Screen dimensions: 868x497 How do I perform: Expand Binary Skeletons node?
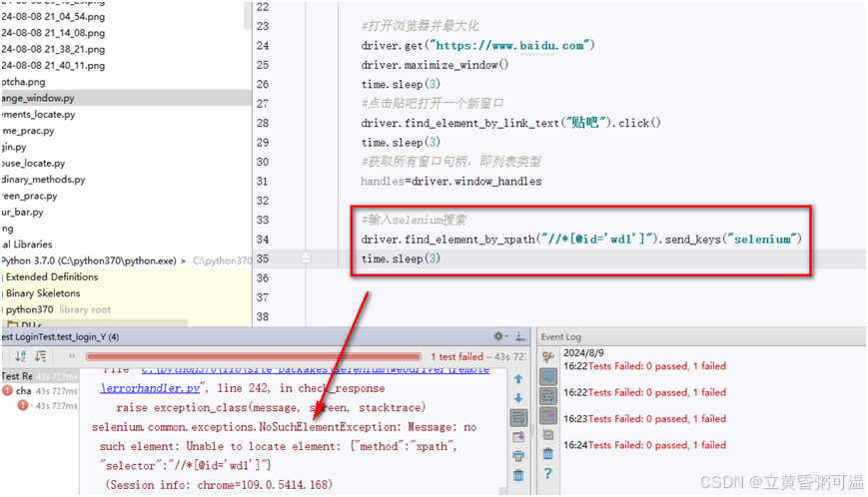tap(43, 293)
